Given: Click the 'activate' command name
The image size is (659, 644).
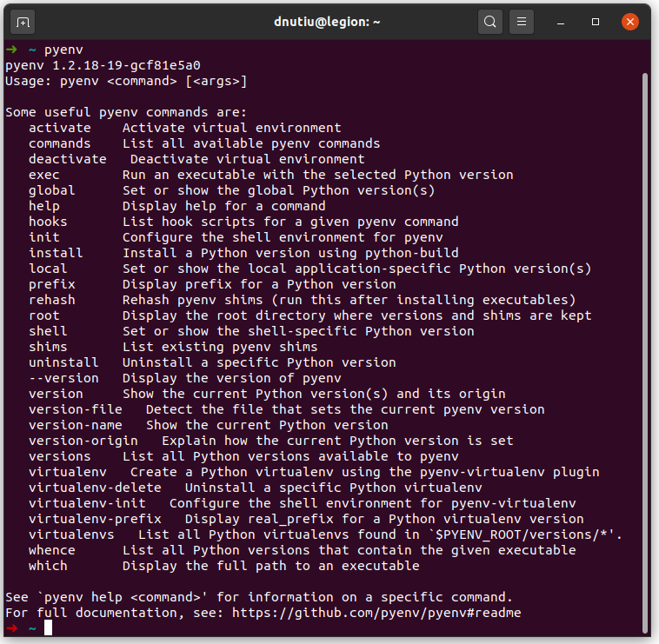Looking at the screenshot, I should tap(59, 128).
